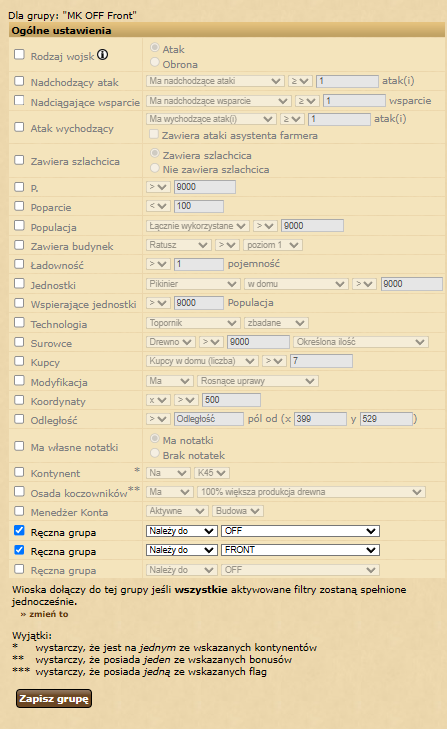
Task: Uncheck the Ręczna grupa FRONT checkbox
Action: pos(19,550)
